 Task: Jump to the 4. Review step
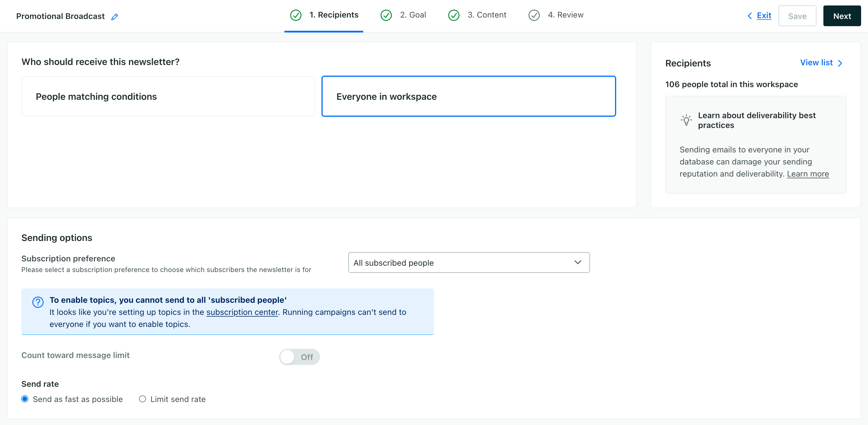coord(556,15)
